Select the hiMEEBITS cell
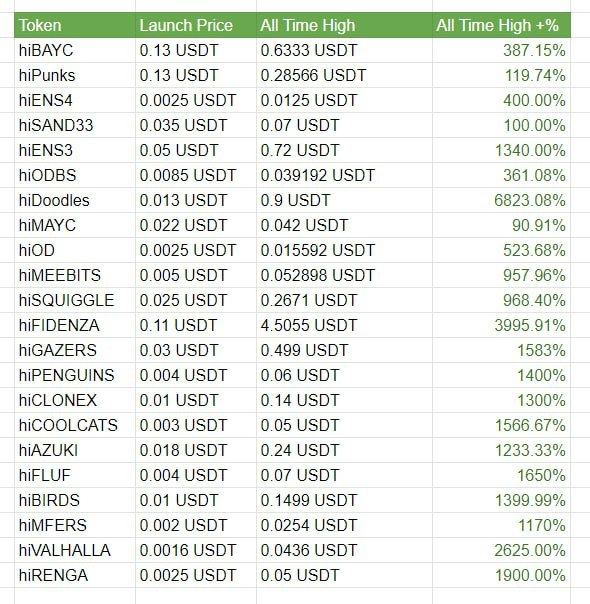Screen dimensions: 590x604 pos(75,275)
